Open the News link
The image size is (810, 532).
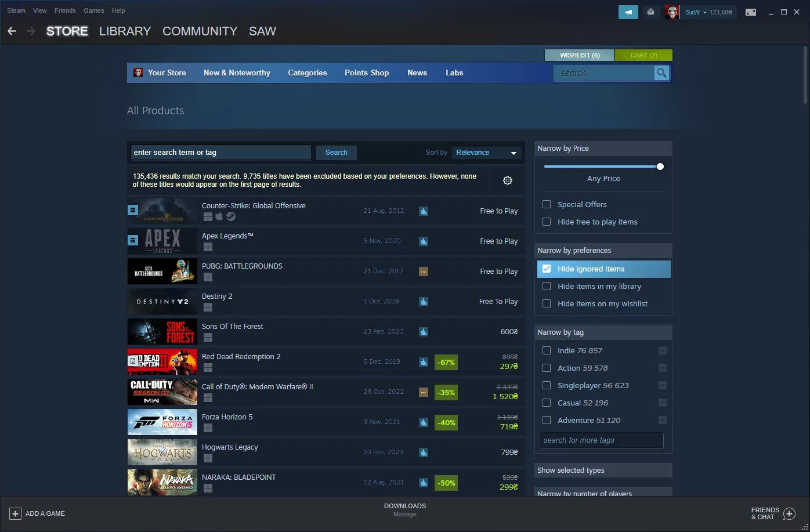pyautogui.click(x=417, y=73)
